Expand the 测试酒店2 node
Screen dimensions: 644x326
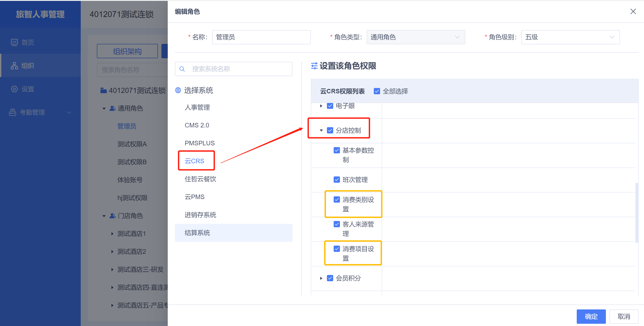point(112,252)
